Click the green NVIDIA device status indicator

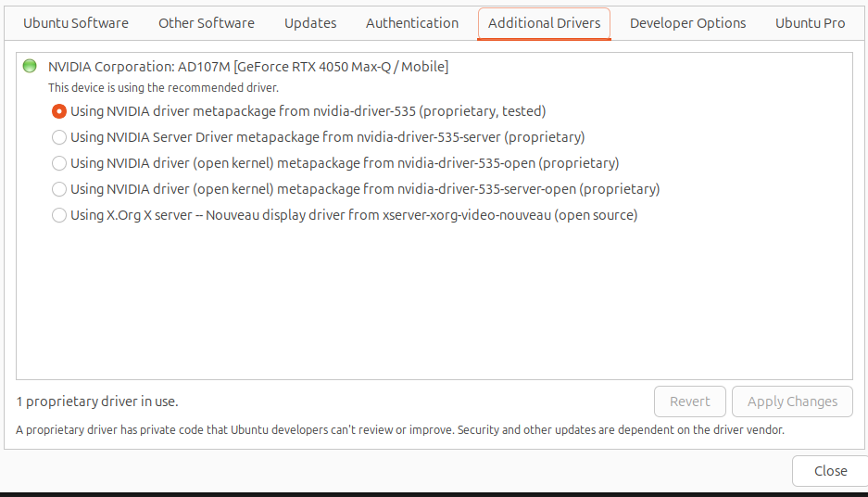[30, 67]
